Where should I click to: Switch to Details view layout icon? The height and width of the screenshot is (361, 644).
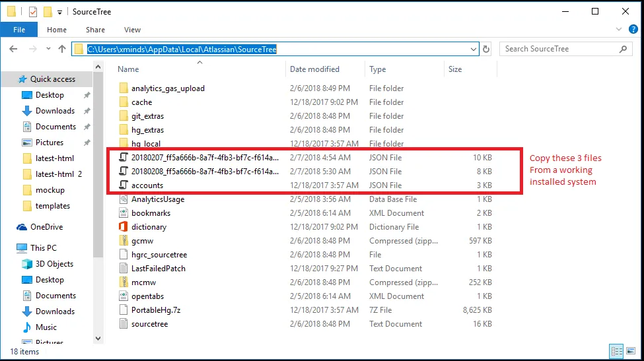[x=616, y=351]
